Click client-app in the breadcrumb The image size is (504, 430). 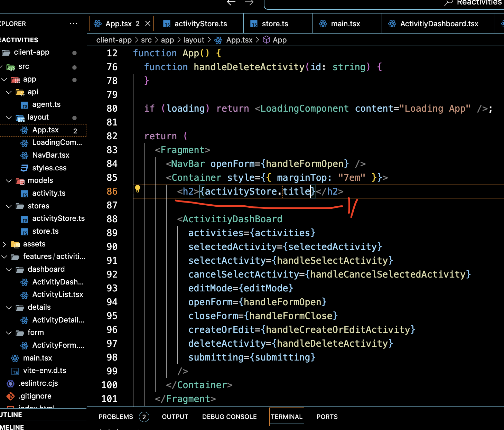[114, 40]
